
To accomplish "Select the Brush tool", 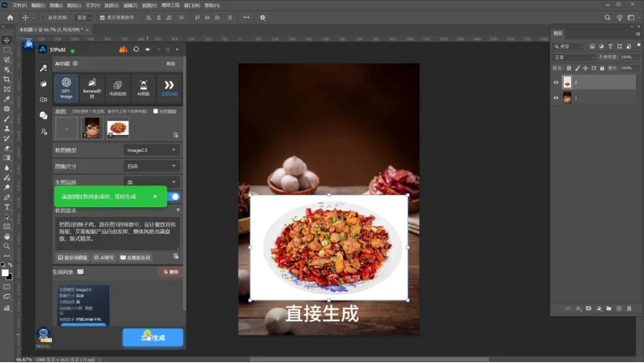I will (6, 119).
